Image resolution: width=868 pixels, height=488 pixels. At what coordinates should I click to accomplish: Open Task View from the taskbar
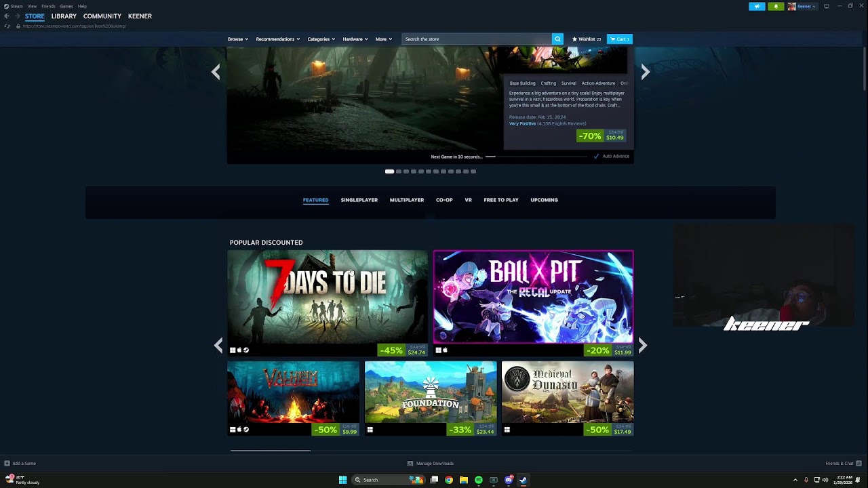click(434, 480)
